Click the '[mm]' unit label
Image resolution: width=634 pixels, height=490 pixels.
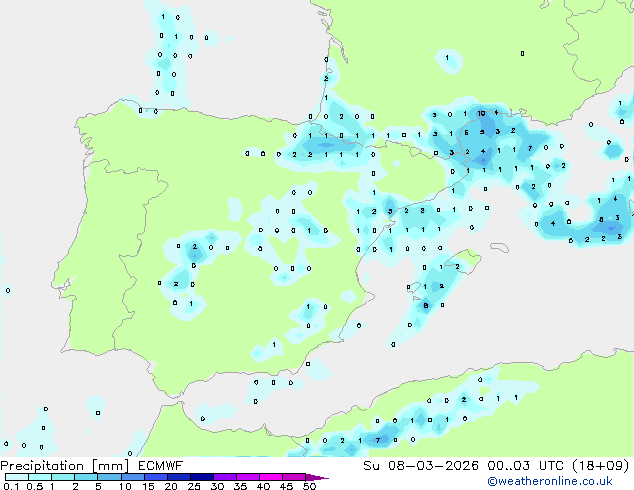110,466
